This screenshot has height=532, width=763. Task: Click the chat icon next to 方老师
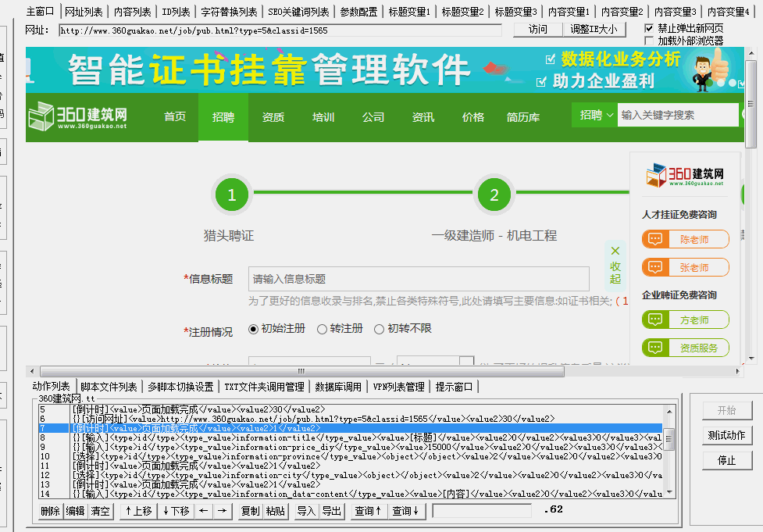tap(655, 320)
